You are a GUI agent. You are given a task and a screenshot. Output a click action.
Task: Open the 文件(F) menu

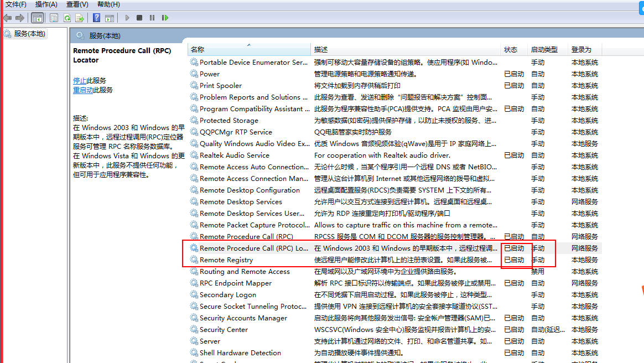(x=15, y=4)
